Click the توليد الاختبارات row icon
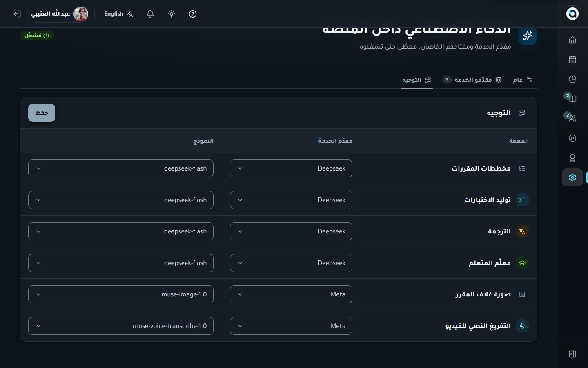 point(522,200)
